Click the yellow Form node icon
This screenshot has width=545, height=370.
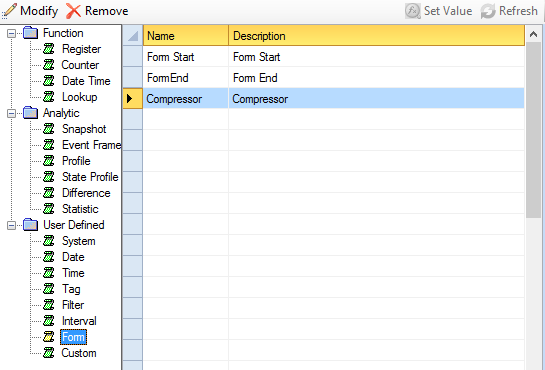tap(49, 337)
